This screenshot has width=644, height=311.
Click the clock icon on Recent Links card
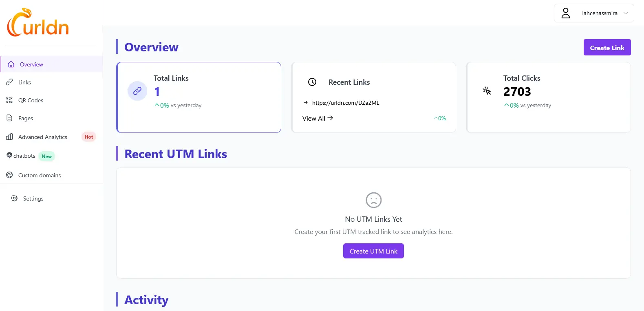click(312, 82)
